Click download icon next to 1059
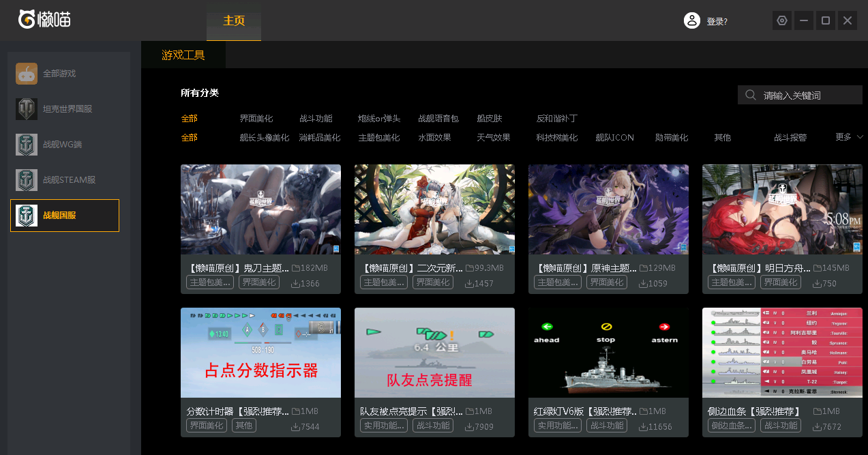Viewport: 868px width, 455px height. [x=644, y=283]
